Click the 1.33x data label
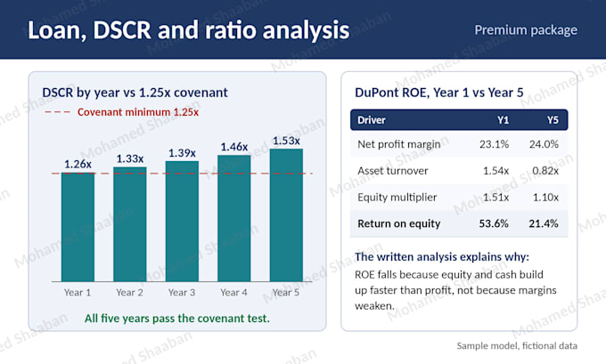606x364 pixels. (130, 158)
